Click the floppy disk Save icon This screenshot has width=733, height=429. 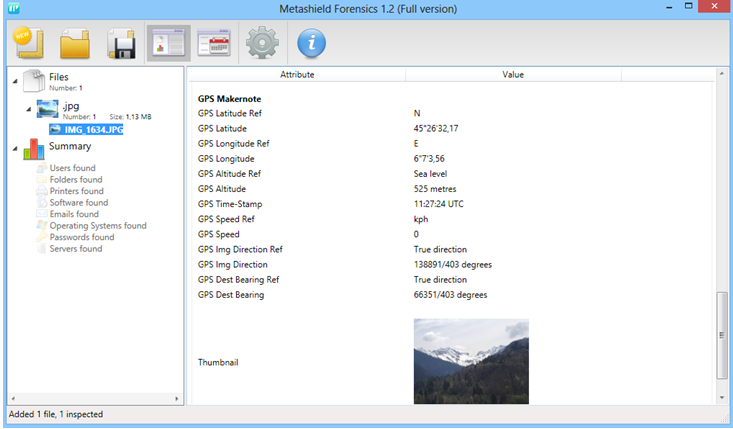pyautogui.click(x=122, y=44)
